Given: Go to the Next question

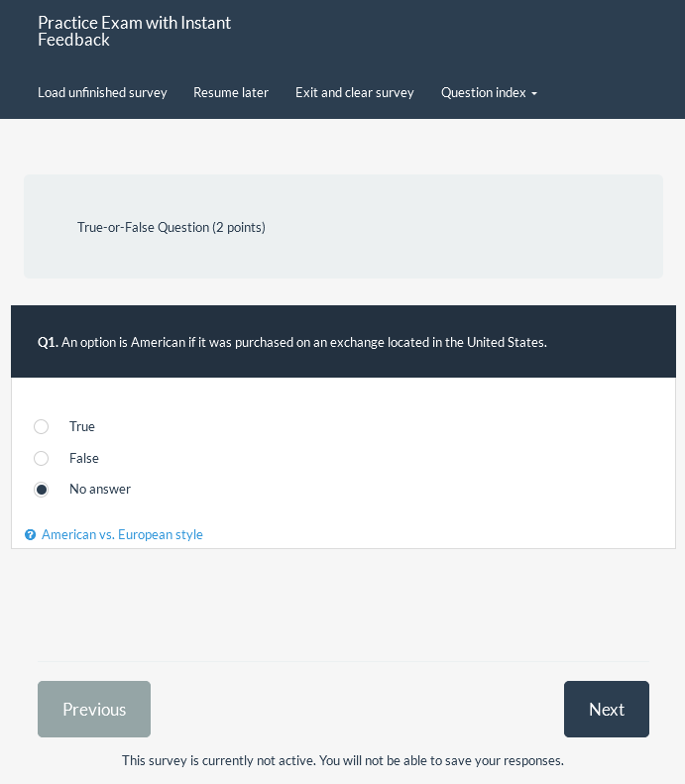Looking at the screenshot, I should [606, 709].
